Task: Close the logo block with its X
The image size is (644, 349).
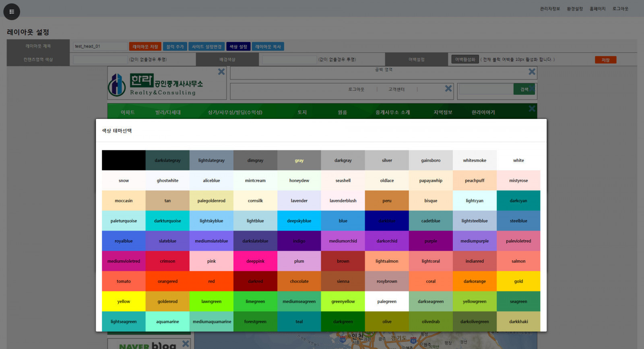Action: [x=221, y=72]
